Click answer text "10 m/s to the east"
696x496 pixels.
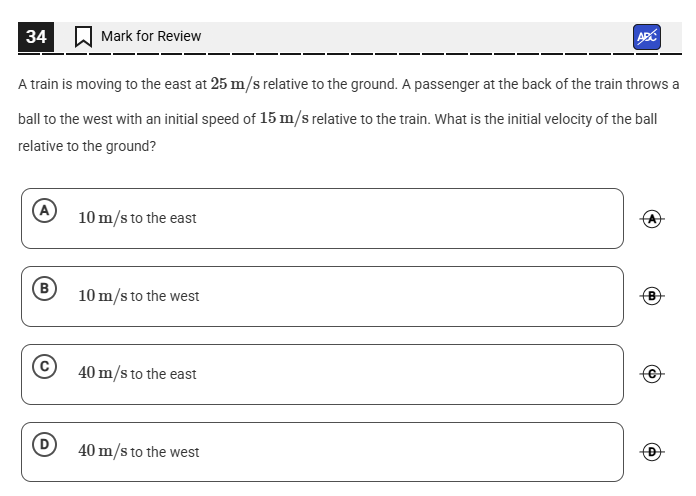click(x=137, y=218)
